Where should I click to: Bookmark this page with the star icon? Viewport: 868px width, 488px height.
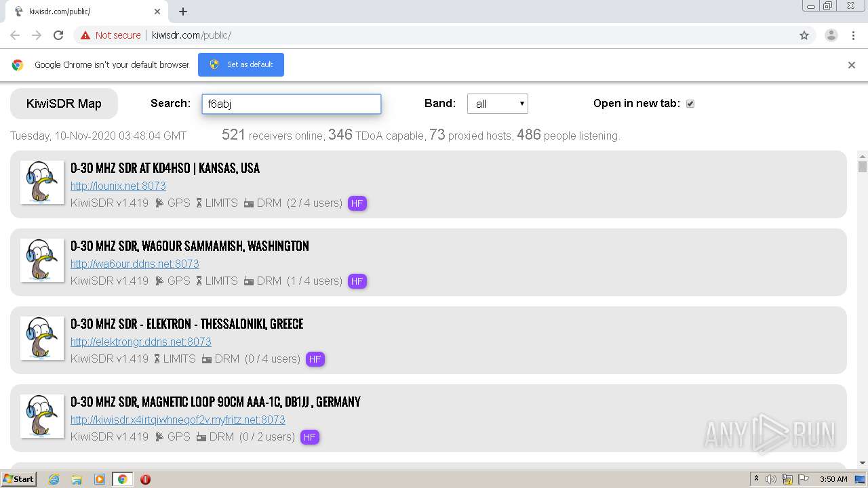pyautogui.click(x=804, y=35)
